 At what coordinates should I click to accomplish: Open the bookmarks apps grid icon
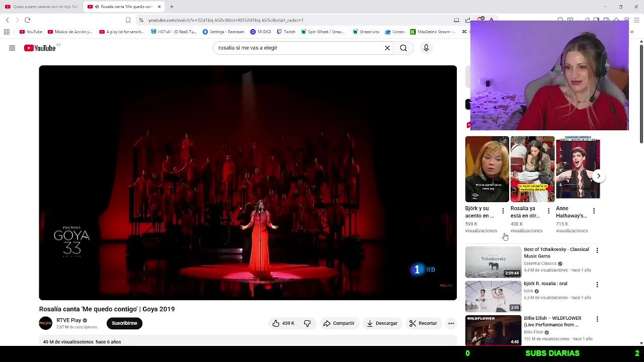(x=7, y=32)
